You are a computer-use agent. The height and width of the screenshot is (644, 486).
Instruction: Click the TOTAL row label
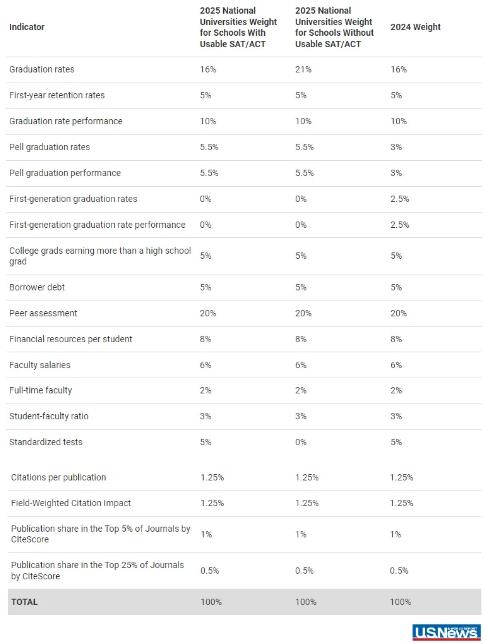click(24, 602)
